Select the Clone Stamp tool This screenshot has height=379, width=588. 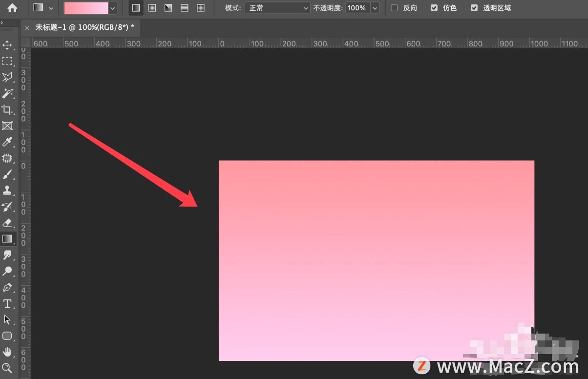coord(7,190)
